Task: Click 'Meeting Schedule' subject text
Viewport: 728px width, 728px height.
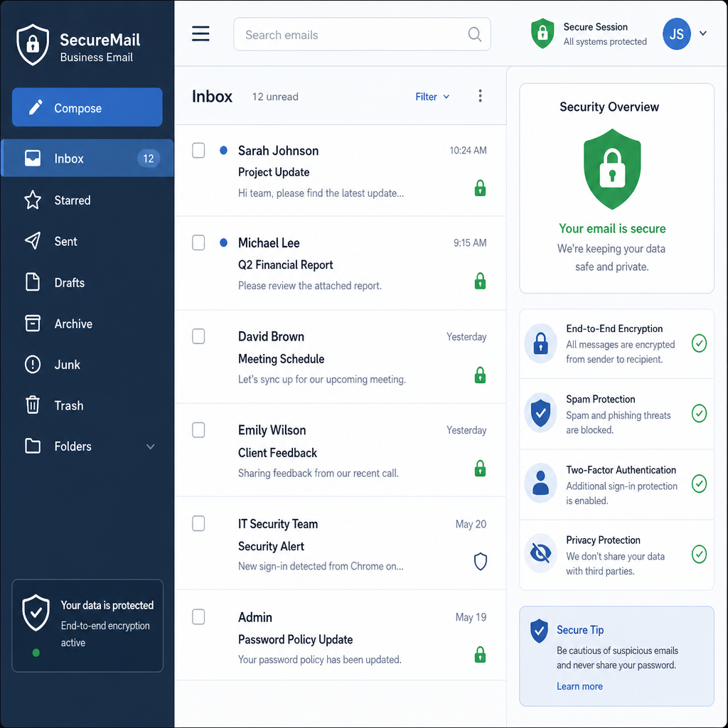Action: click(x=281, y=359)
